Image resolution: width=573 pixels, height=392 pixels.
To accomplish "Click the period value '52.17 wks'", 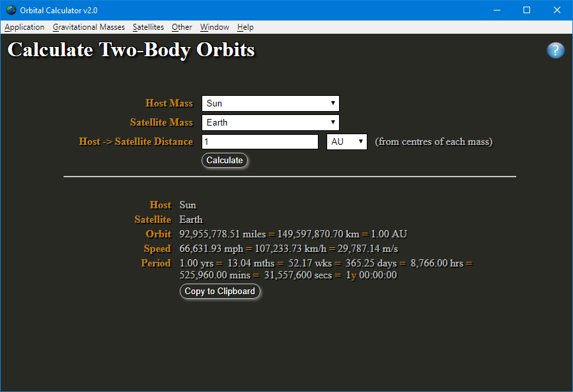I will (310, 263).
